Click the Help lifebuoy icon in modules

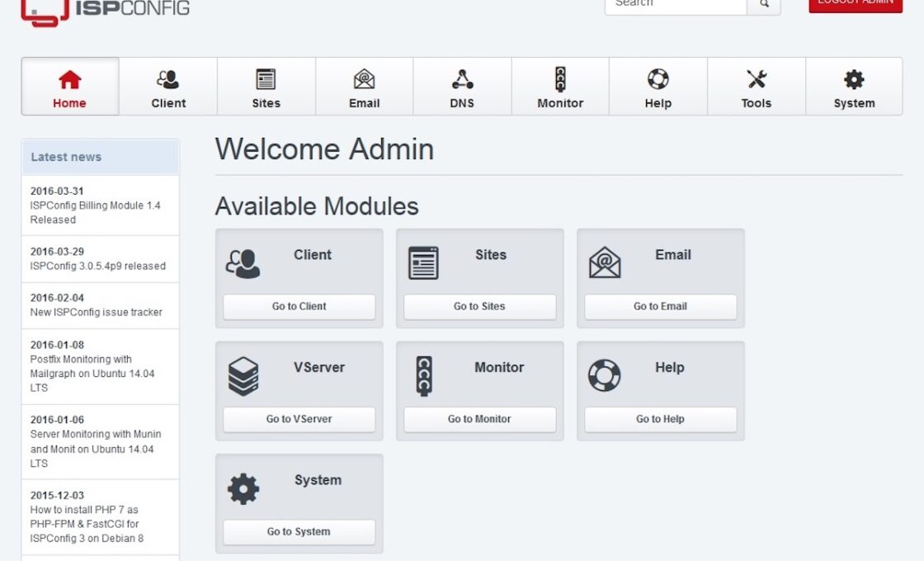604,376
